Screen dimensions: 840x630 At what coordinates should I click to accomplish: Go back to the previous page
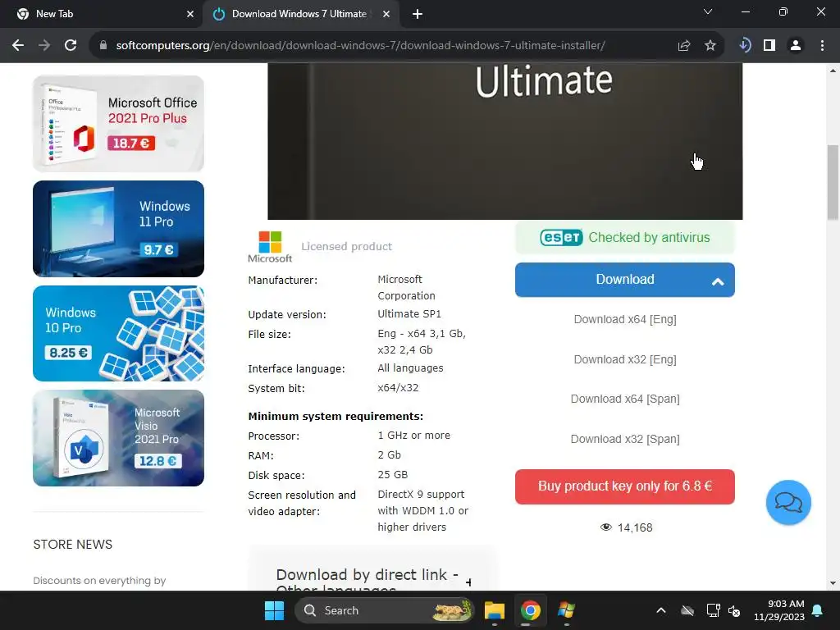pyautogui.click(x=18, y=46)
